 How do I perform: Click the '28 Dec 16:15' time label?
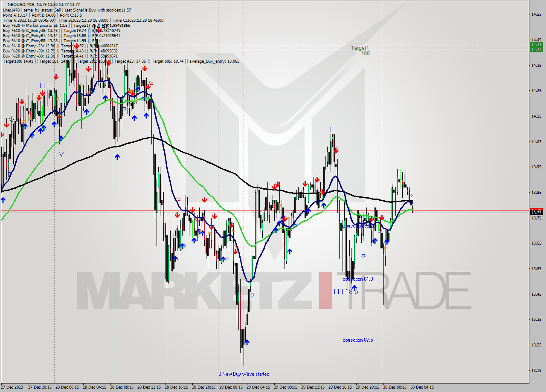(176, 387)
